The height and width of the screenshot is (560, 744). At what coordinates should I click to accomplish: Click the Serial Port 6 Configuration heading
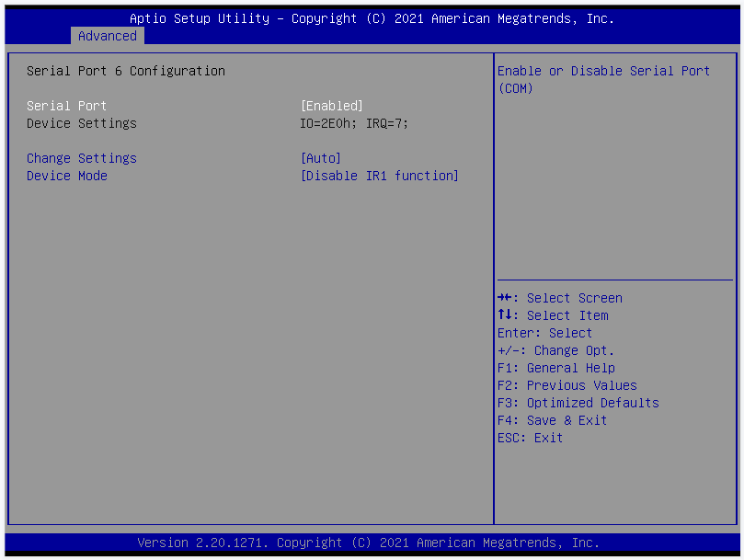125,71
